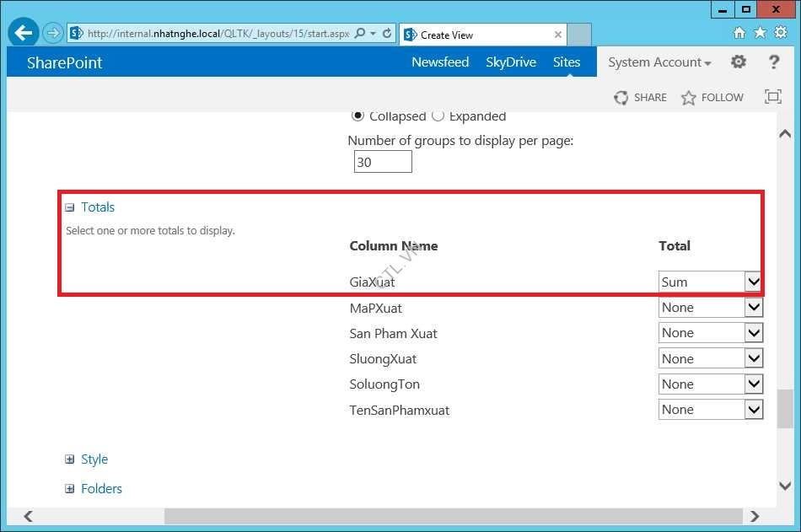The height and width of the screenshot is (532, 801).
Task: Click the SHARE button
Action: click(x=640, y=97)
